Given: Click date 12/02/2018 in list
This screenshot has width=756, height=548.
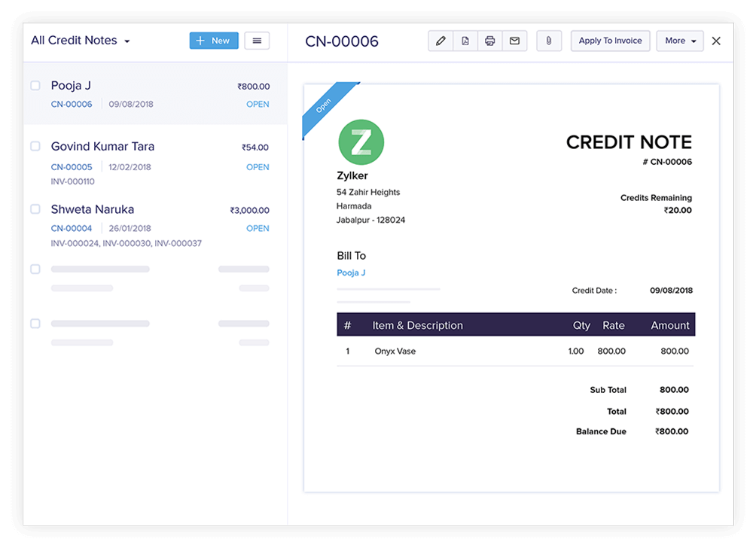Looking at the screenshot, I should (x=130, y=167).
